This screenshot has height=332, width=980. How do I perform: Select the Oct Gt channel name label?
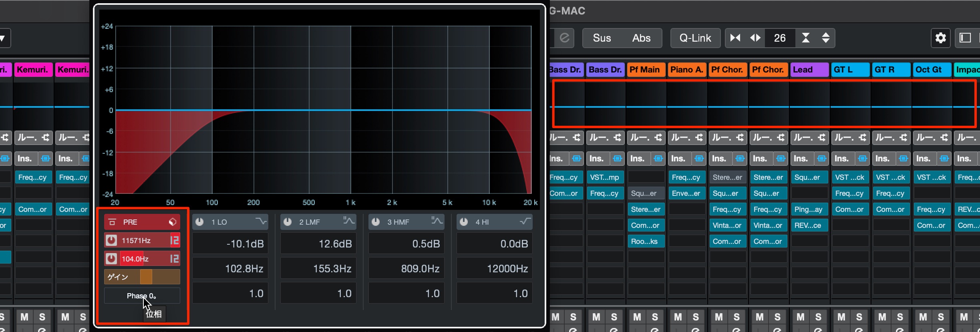coord(932,70)
